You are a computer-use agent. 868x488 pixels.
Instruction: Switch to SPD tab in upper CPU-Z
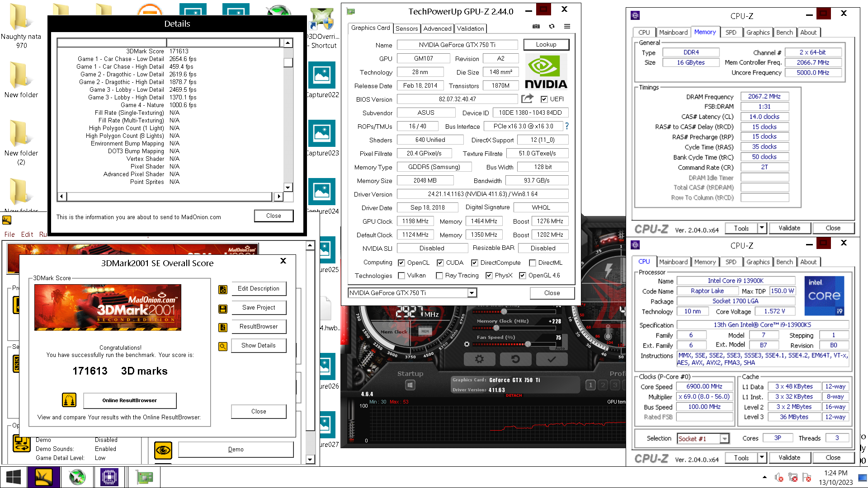[x=731, y=33]
